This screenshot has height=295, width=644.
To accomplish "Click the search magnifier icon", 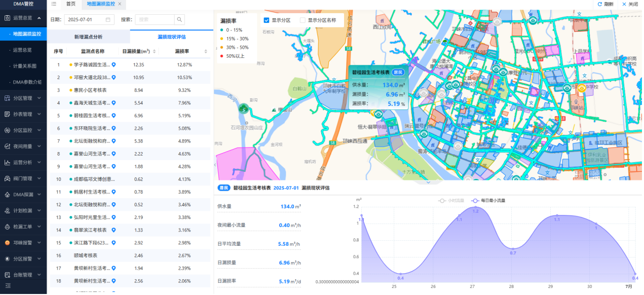I will coord(180,20).
